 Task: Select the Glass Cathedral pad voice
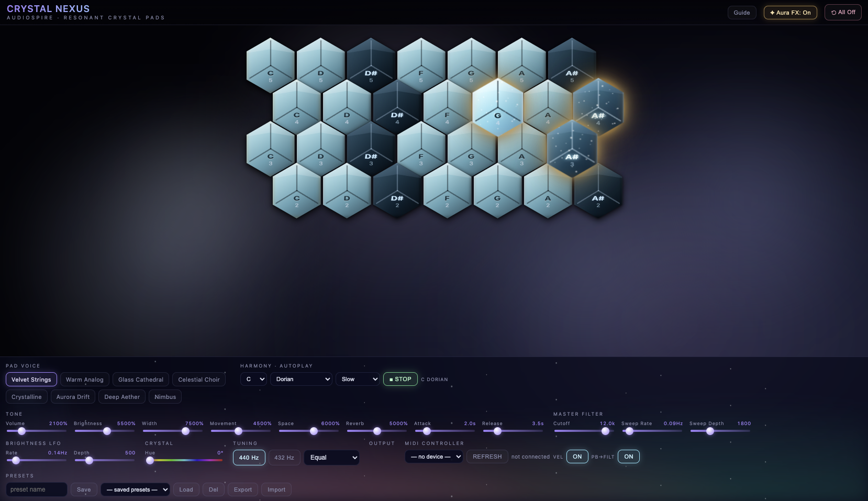[141, 380]
